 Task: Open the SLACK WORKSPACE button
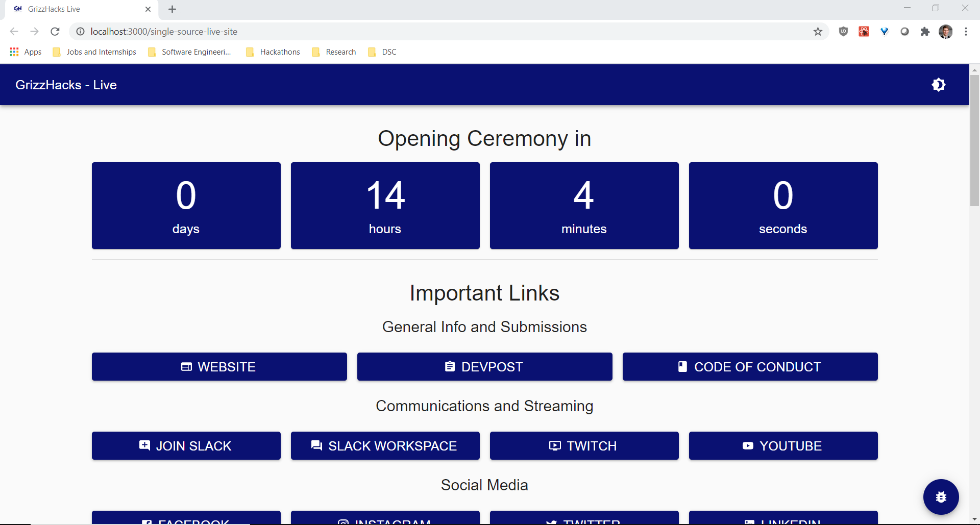click(385, 446)
